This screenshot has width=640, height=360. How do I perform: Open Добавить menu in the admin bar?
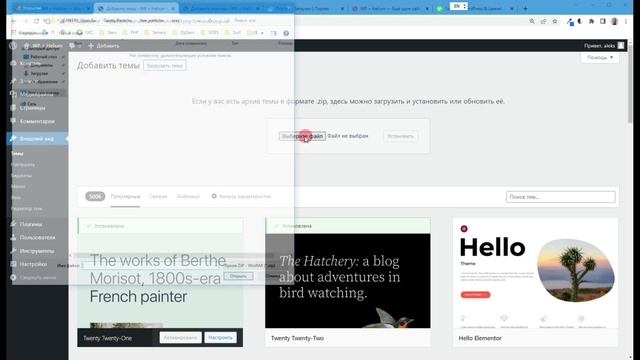point(104,46)
